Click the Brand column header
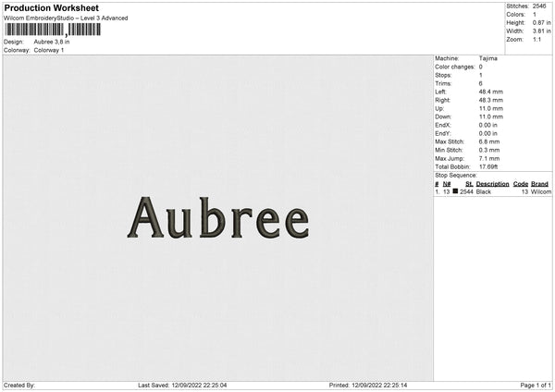 point(539,184)
